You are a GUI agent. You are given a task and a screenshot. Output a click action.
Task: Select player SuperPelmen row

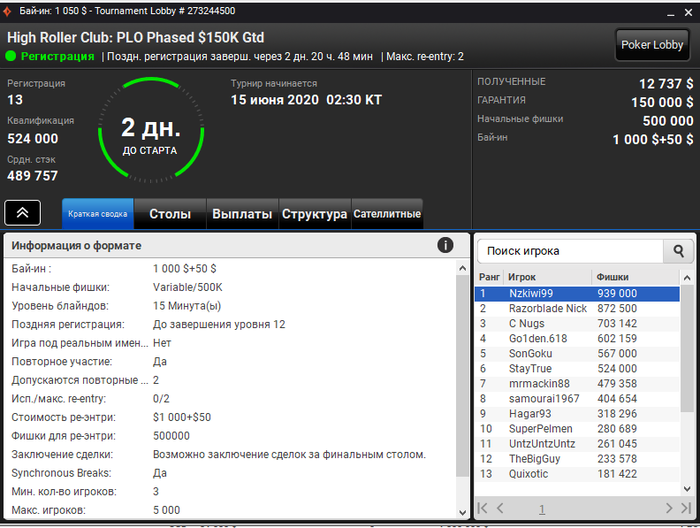tap(577, 429)
